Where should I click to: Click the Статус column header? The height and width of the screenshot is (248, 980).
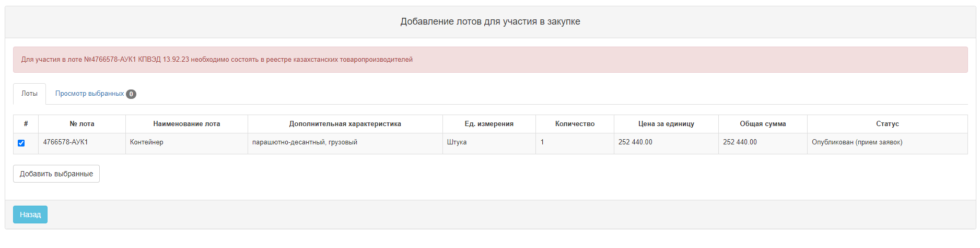pos(888,124)
